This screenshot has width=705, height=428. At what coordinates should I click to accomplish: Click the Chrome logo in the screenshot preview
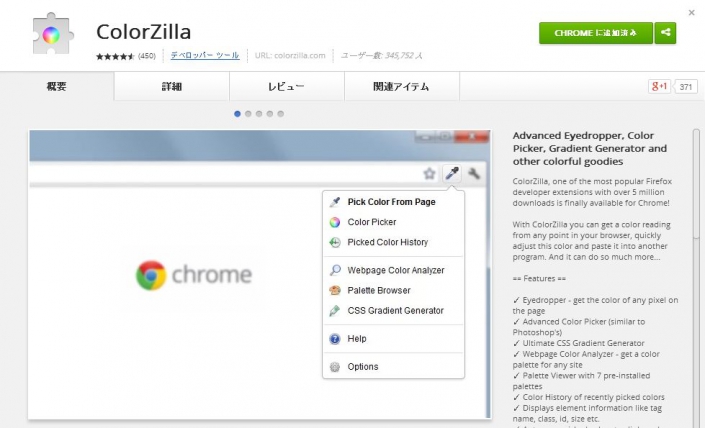[x=151, y=275]
